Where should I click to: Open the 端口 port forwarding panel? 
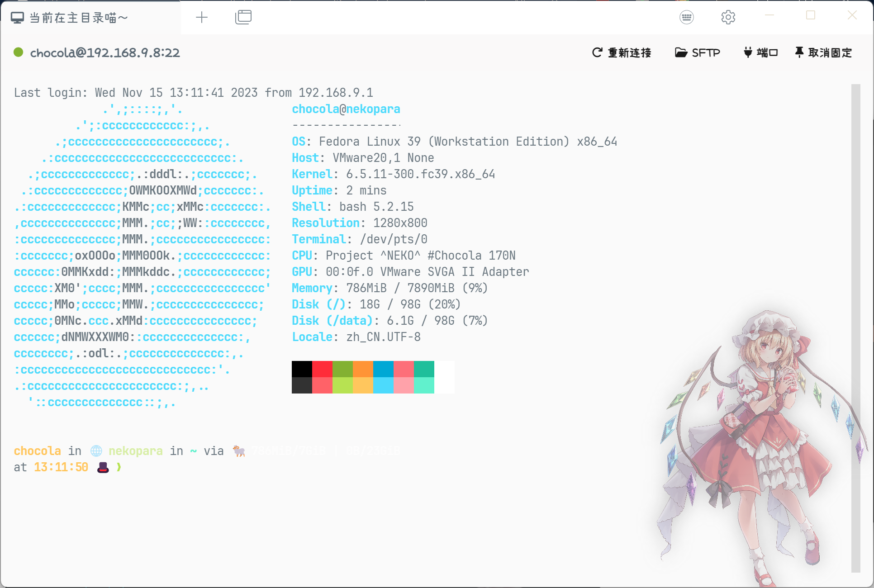click(x=760, y=52)
